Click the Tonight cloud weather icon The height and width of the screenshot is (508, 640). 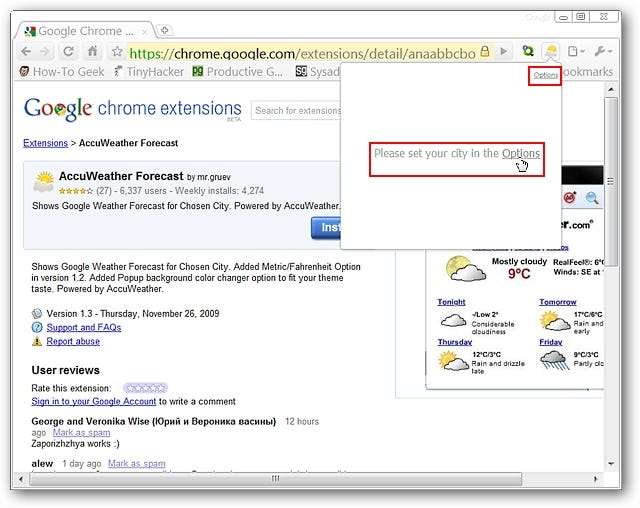click(x=453, y=320)
